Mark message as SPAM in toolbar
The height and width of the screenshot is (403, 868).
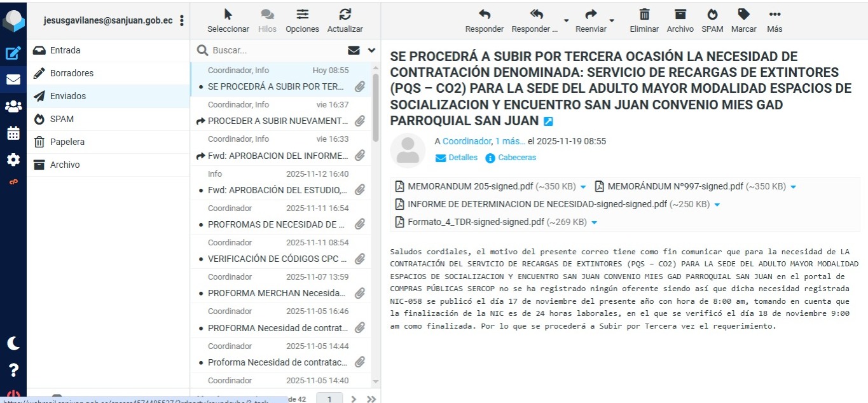[712, 20]
